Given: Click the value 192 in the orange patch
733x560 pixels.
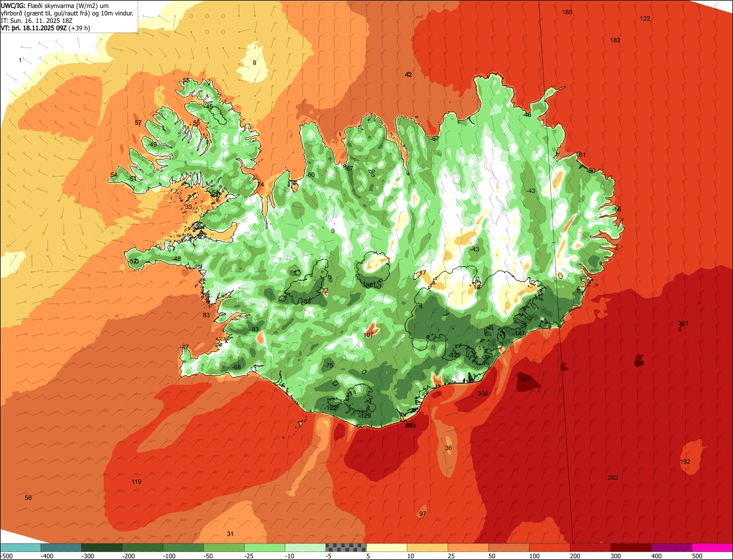Looking at the screenshot, I should (685, 462).
